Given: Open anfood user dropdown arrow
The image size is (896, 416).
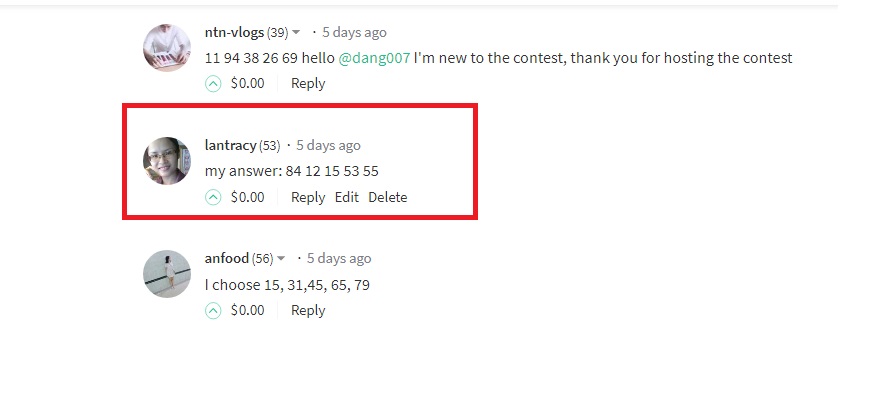Looking at the screenshot, I should [x=281, y=259].
